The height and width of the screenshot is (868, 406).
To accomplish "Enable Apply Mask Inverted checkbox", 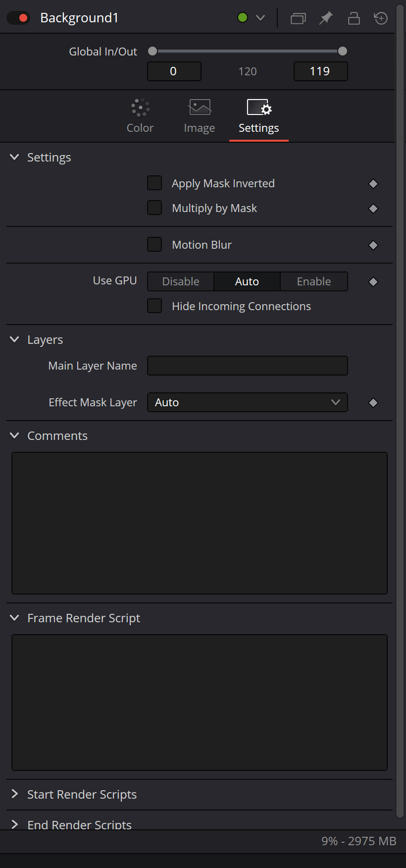I will pos(154,183).
